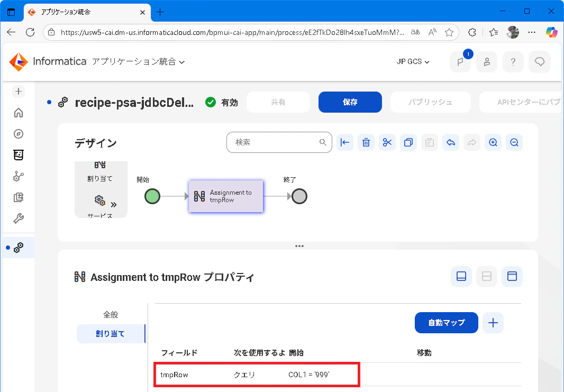
Task: Open the Copilot icon in browser toolbar
Action: (x=551, y=32)
